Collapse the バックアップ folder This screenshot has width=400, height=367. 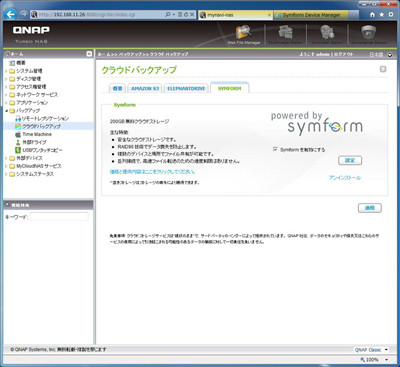[6, 110]
